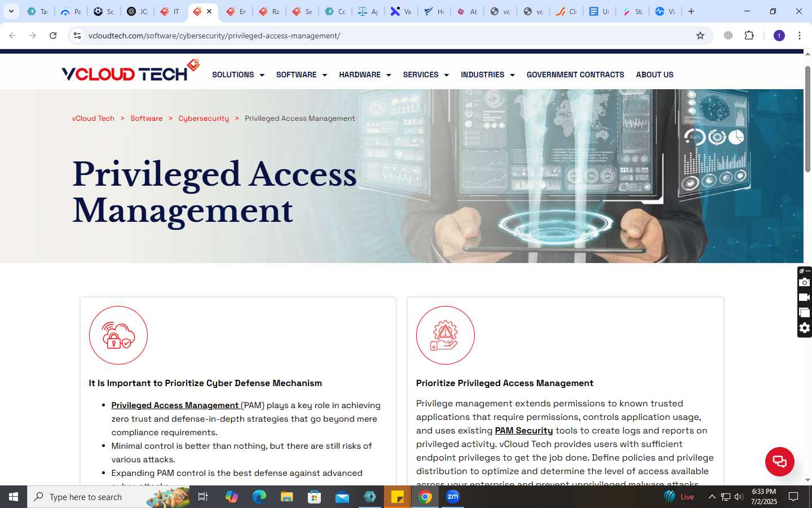
Task: Open the overlay gallery stacked-windows icon
Action: pyautogui.click(x=805, y=313)
